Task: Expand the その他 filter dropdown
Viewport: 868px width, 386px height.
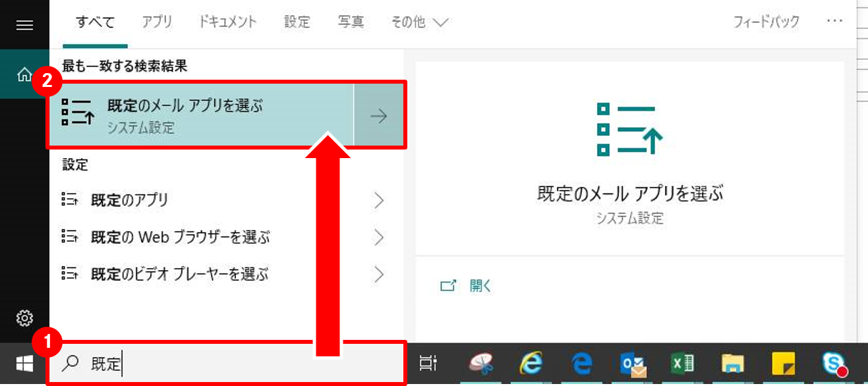Action: pos(419,22)
